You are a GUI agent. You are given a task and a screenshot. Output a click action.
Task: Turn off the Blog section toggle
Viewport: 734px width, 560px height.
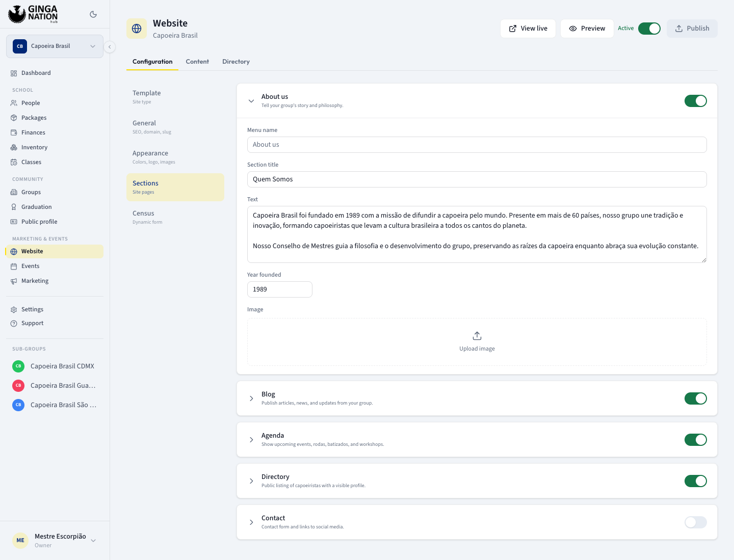(696, 398)
